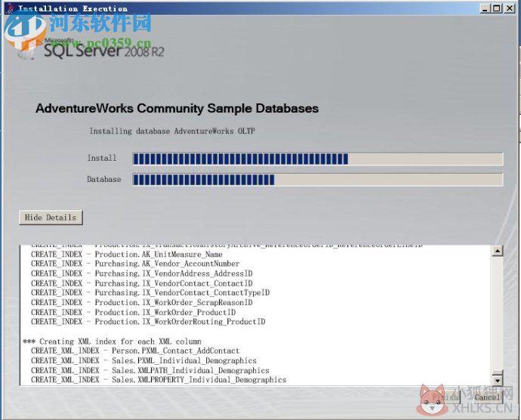This screenshot has height=420, width=521.
Task: Click the Cancel button
Action: click(x=487, y=397)
